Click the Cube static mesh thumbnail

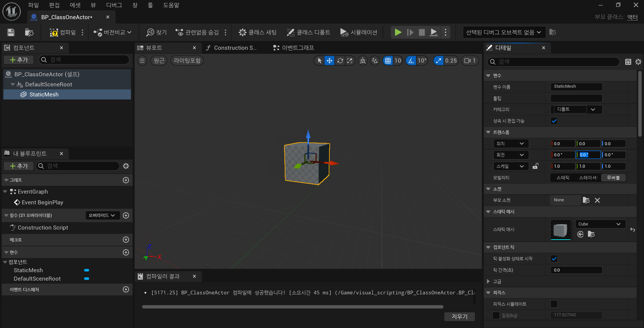tap(561, 230)
